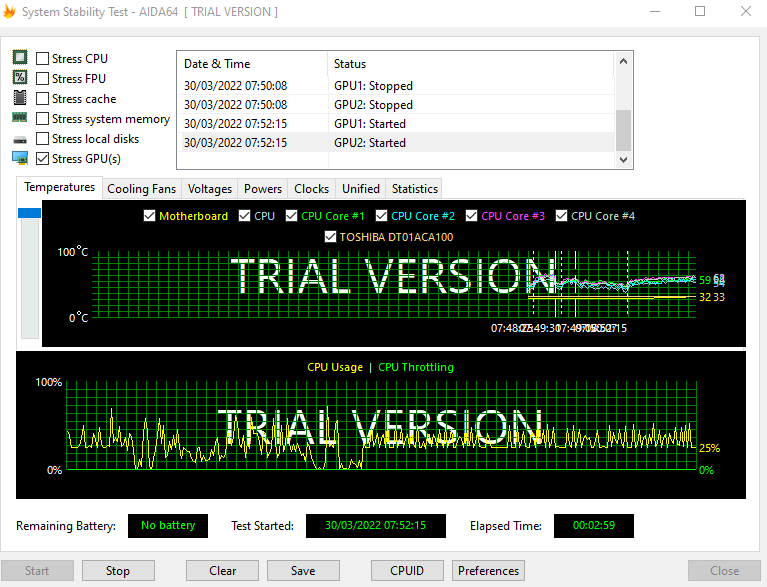Minimize the System Stability Test window
Screen dimensions: 767x587
[x=655, y=11]
